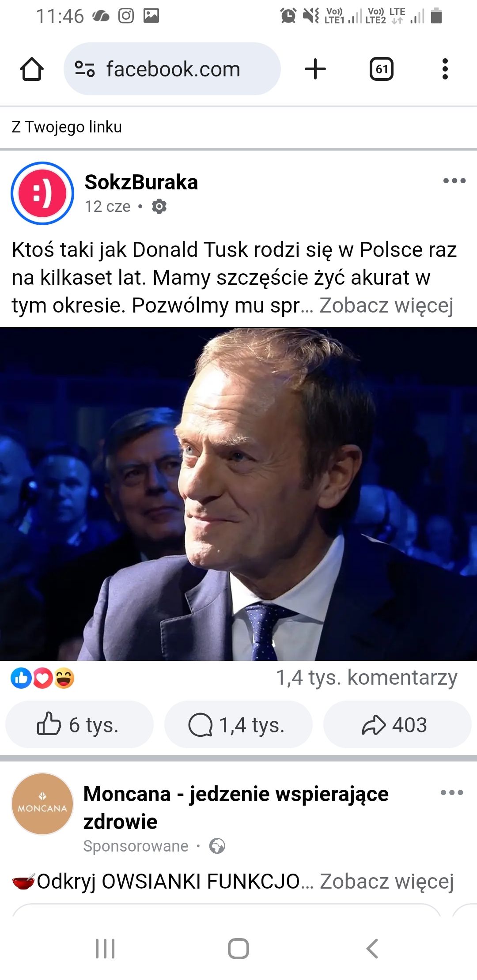Image resolution: width=477 pixels, height=980 pixels.
Task: Open a new tab with plus icon
Action: [315, 69]
